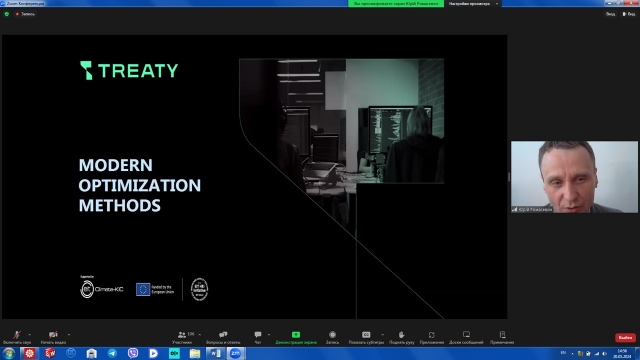This screenshot has height=360, width=640.
Task: Show subtitles with the CC icon
Action: (x=366, y=337)
